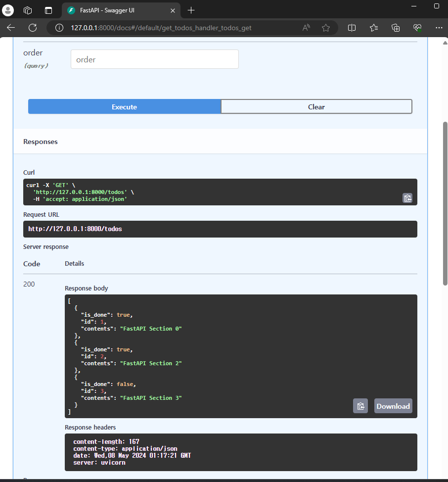The image size is (448, 482).
Task: Go back to the previous page
Action: point(11,28)
